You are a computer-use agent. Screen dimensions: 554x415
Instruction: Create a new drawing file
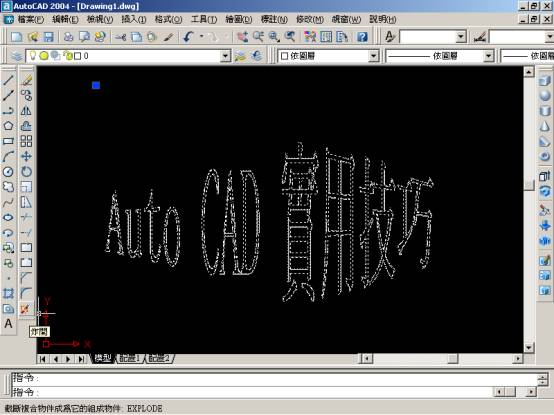(16, 37)
